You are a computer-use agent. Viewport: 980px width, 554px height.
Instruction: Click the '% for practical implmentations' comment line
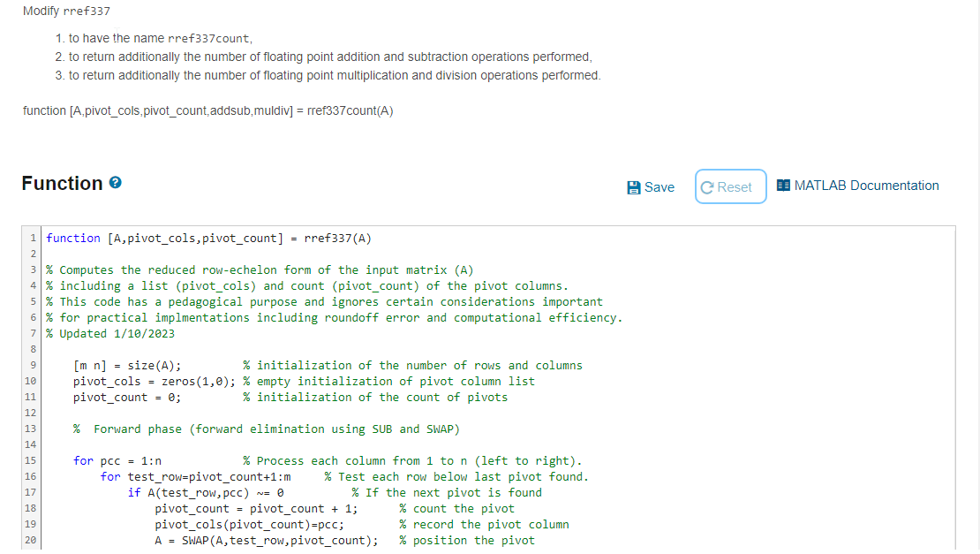(335, 317)
